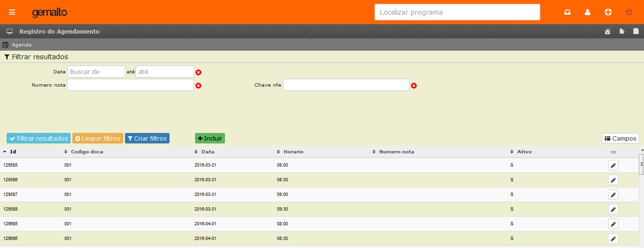Edit record 129585 with pencil icon
Image resolution: width=644 pixels, height=248 pixels.
613,165
